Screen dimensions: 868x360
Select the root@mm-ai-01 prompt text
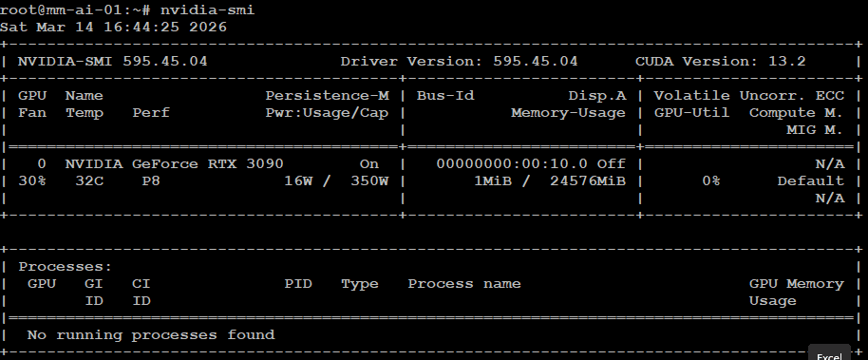click(75, 9)
